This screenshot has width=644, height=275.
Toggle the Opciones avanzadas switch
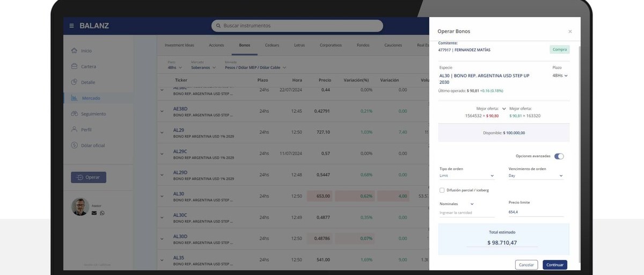click(559, 156)
